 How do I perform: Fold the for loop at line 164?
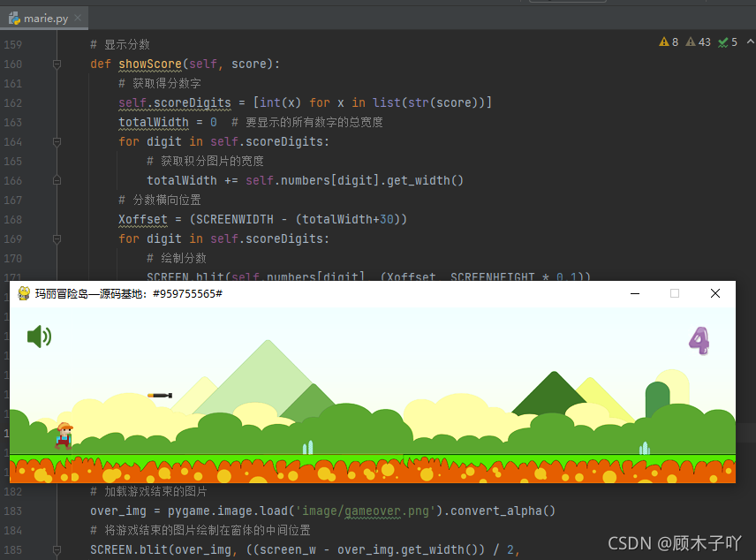click(57, 142)
